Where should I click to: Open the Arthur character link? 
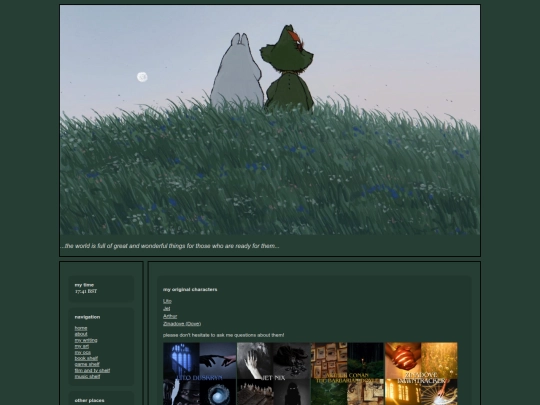coord(170,316)
